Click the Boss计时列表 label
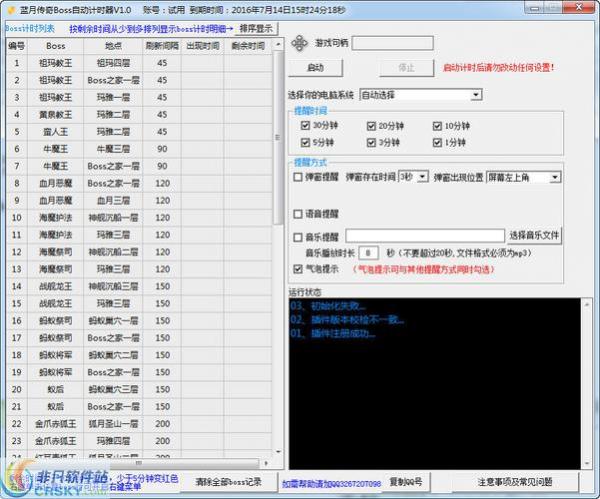 click(x=29, y=28)
